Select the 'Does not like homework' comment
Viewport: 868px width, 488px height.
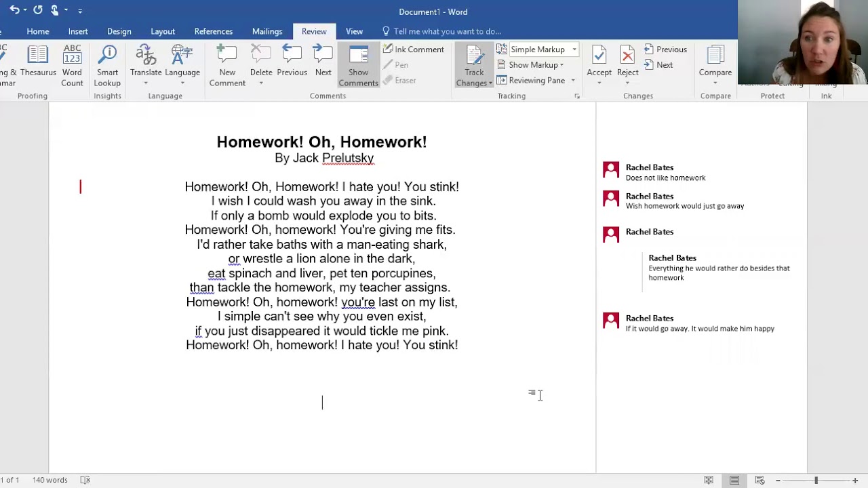pos(666,178)
